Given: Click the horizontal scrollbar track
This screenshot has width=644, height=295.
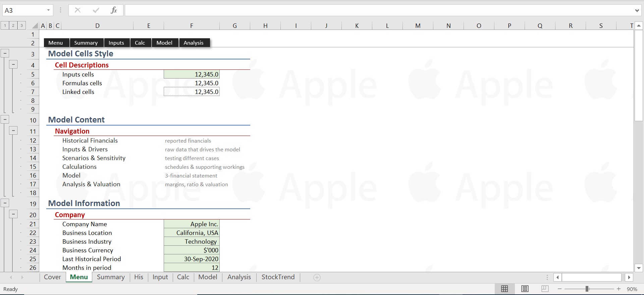Looking at the screenshot, I should tap(592, 277).
